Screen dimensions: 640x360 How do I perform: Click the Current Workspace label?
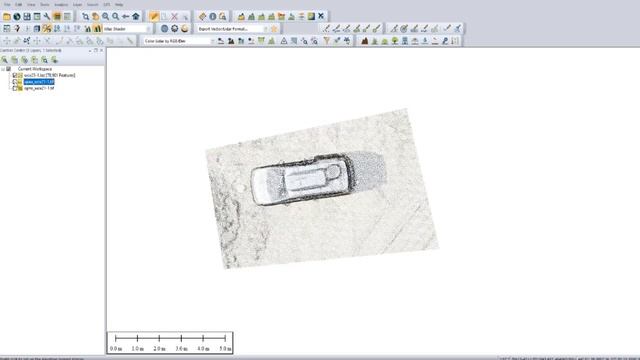[35, 69]
